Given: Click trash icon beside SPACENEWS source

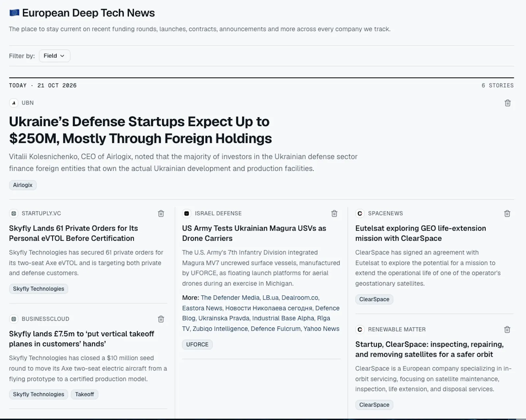Looking at the screenshot, I should click(x=507, y=213).
